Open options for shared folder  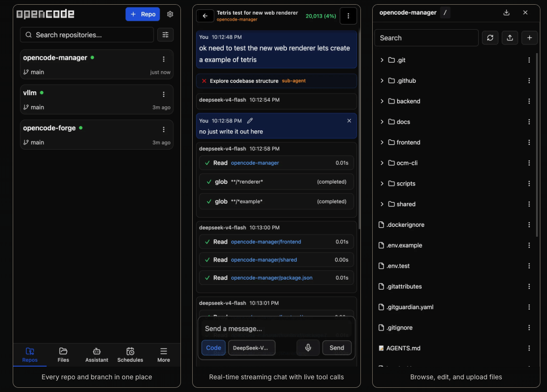[x=529, y=204]
